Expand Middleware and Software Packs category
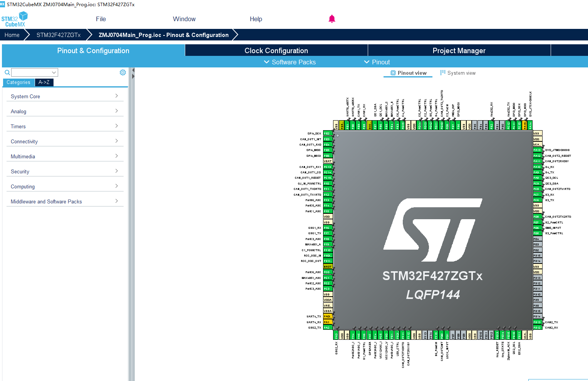This screenshot has width=588, height=381. tap(65, 201)
